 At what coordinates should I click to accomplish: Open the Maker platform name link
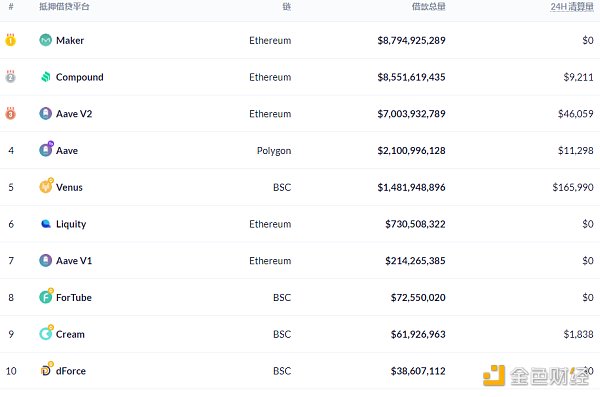[x=70, y=40]
